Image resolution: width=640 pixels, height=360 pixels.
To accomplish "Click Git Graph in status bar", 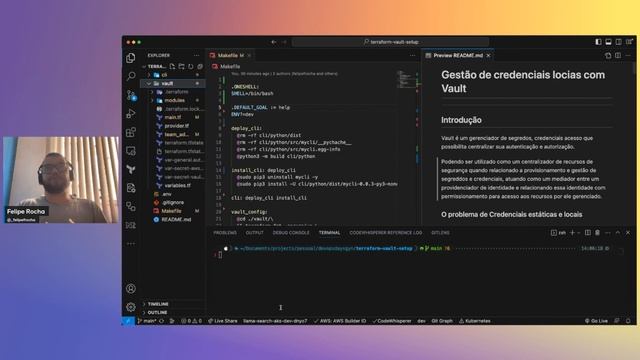I will point(442,321).
